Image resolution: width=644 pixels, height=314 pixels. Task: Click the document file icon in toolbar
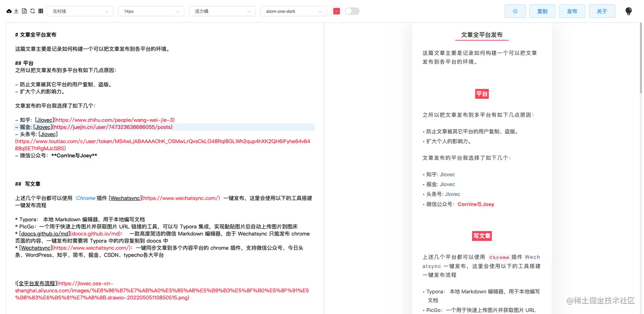click(24, 11)
